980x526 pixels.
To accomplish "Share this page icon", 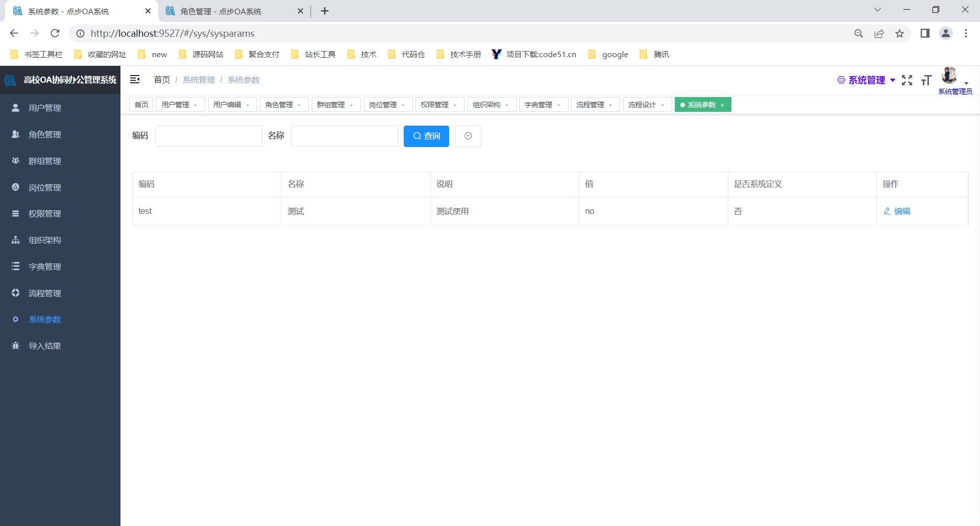I will (x=879, y=33).
